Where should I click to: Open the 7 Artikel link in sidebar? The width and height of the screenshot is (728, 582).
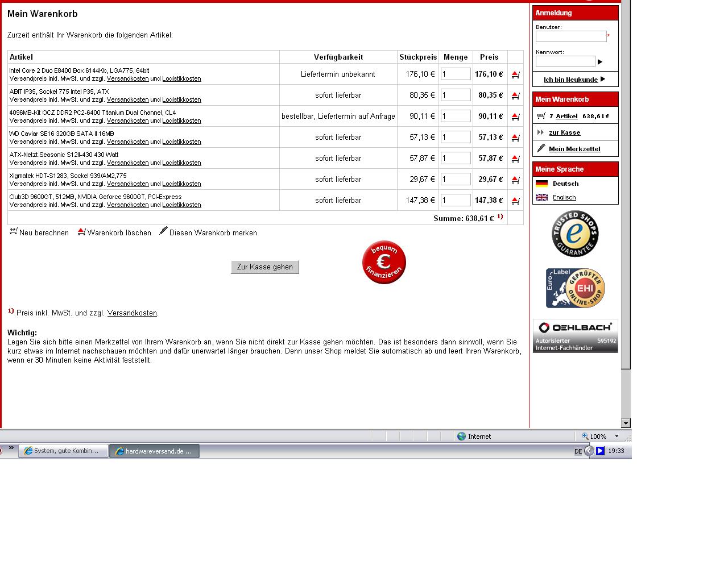[x=566, y=116]
